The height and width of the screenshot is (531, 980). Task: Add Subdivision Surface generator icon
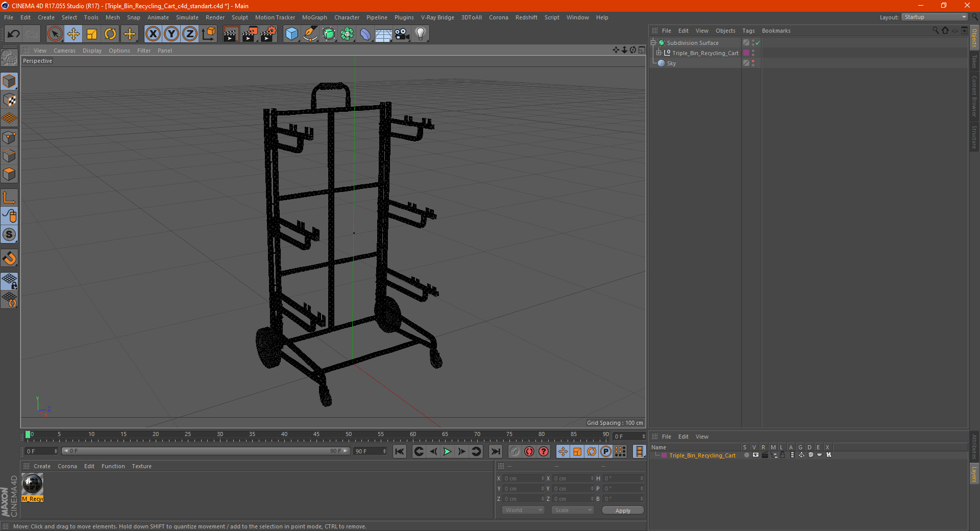point(329,34)
